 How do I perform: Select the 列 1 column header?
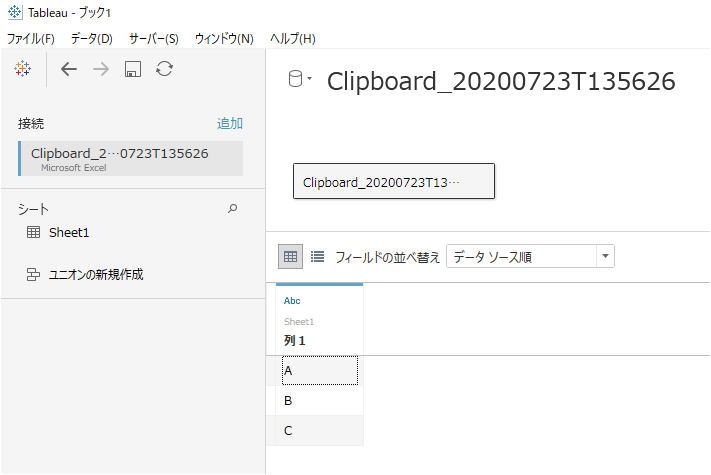tap(295, 340)
